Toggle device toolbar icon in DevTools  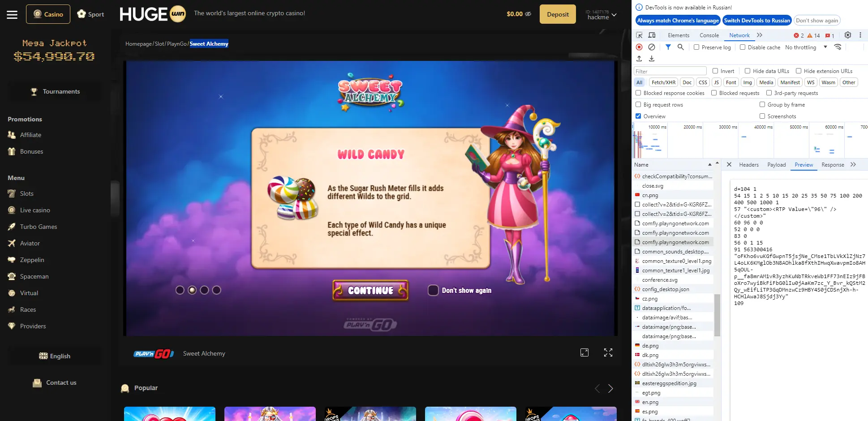[652, 35]
